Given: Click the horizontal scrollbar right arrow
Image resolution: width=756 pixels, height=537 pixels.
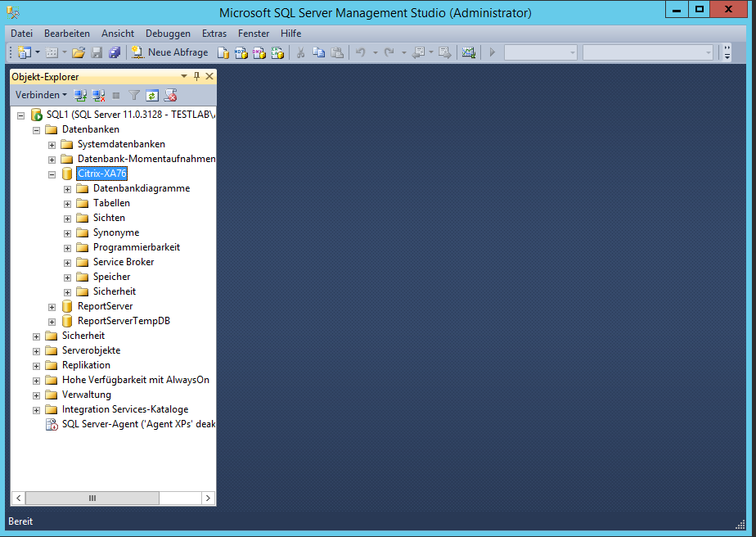Looking at the screenshot, I should 208,498.
